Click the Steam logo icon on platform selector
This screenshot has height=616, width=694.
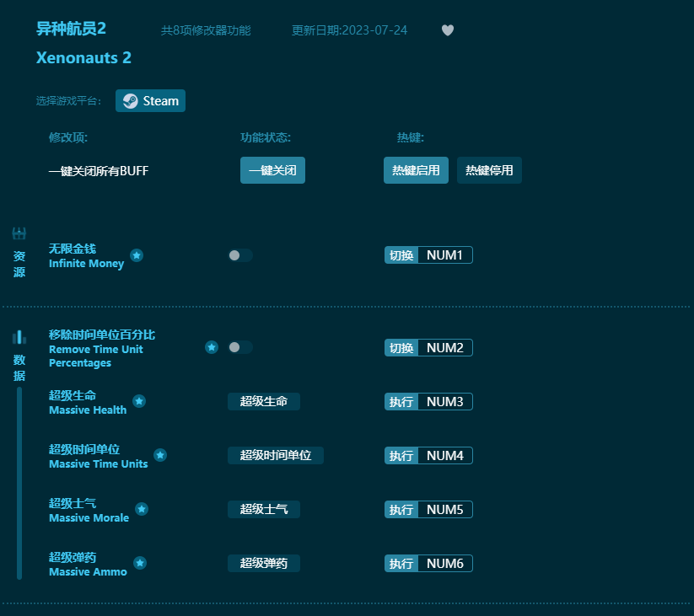[x=131, y=100]
